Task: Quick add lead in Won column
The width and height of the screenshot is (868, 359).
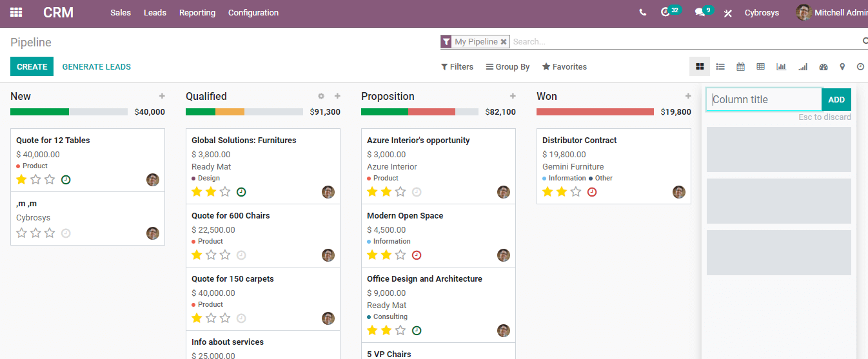Action: (688, 96)
